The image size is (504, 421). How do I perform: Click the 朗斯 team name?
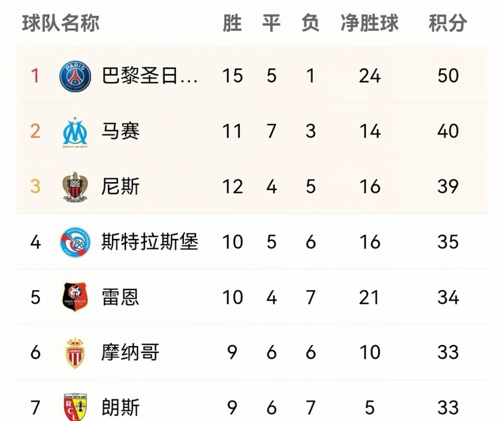coord(120,407)
